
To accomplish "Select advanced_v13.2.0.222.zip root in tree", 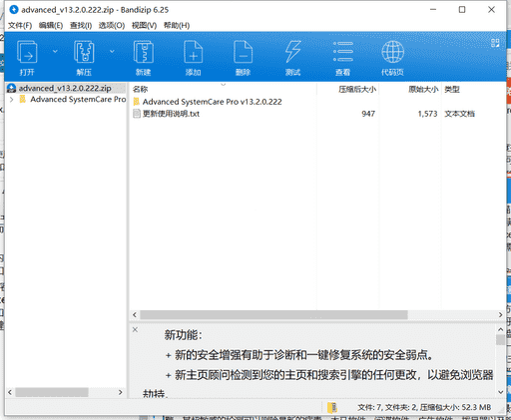I will pyautogui.click(x=66, y=88).
